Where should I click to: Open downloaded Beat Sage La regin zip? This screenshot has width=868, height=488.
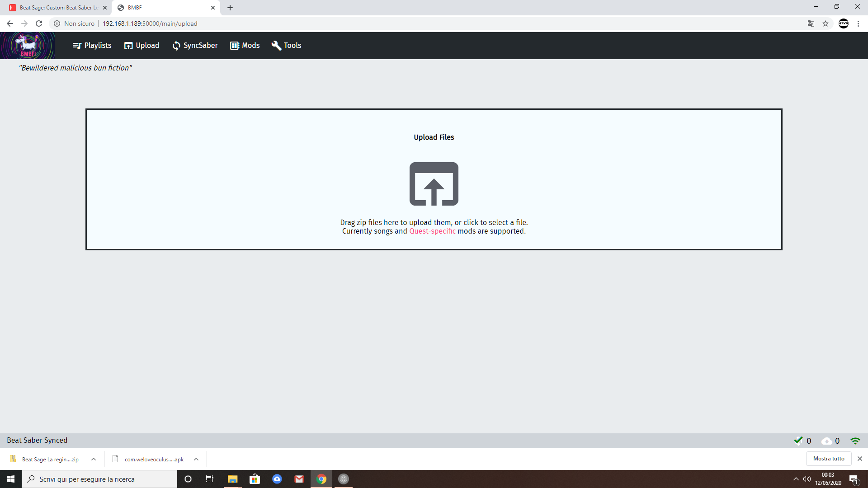coord(45,459)
